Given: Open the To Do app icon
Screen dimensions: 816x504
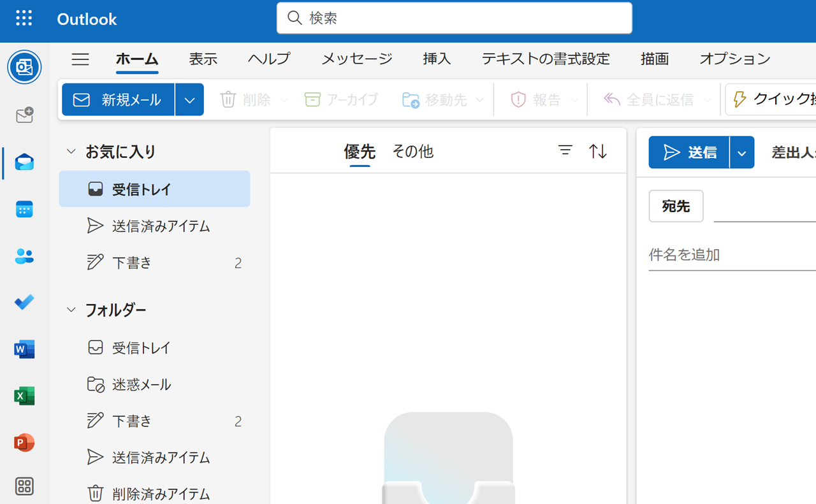Looking at the screenshot, I should [x=24, y=302].
